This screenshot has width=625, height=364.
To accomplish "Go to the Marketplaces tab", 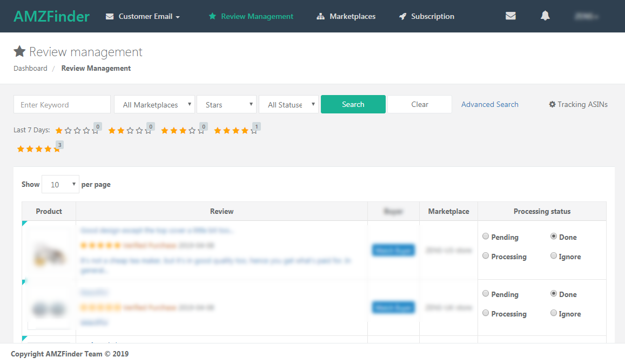I will tap(346, 16).
